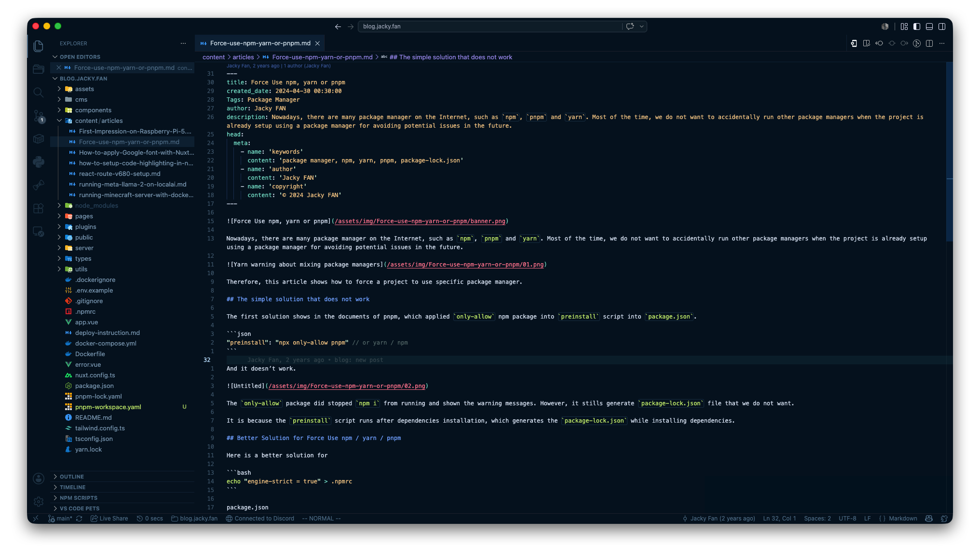Click the heading symbol breadcrumb
Viewport: 980px width, 560px height.
[447, 57]
